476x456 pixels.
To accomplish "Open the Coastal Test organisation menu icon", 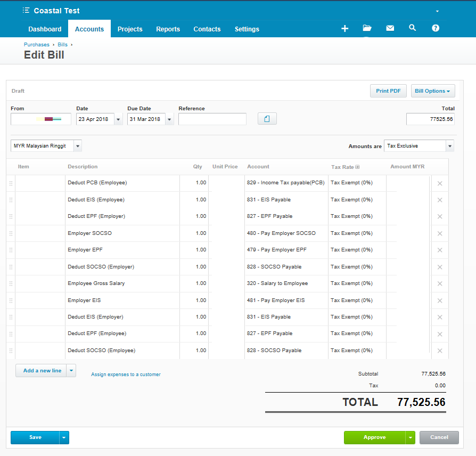I will click(26, 10).
